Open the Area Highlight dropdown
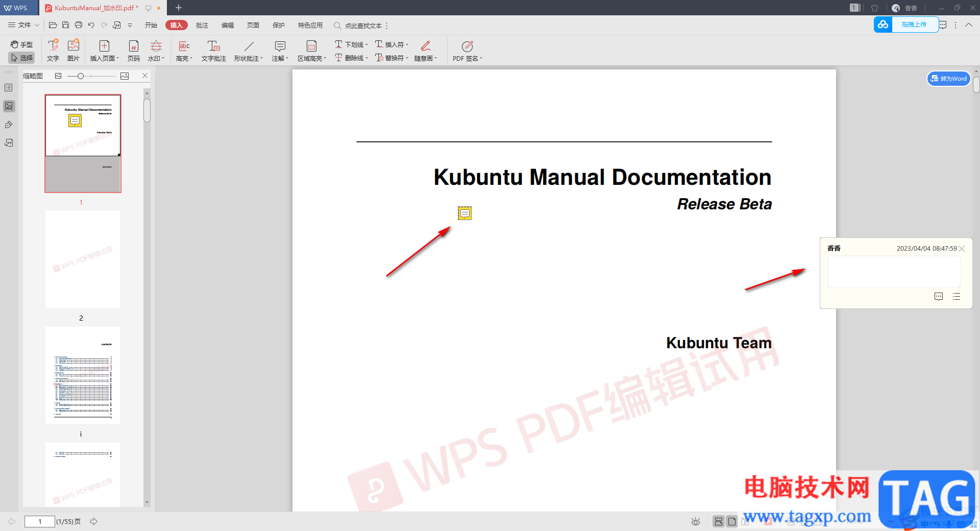Viewport: 980px width, 531px height. pos(312,50)
